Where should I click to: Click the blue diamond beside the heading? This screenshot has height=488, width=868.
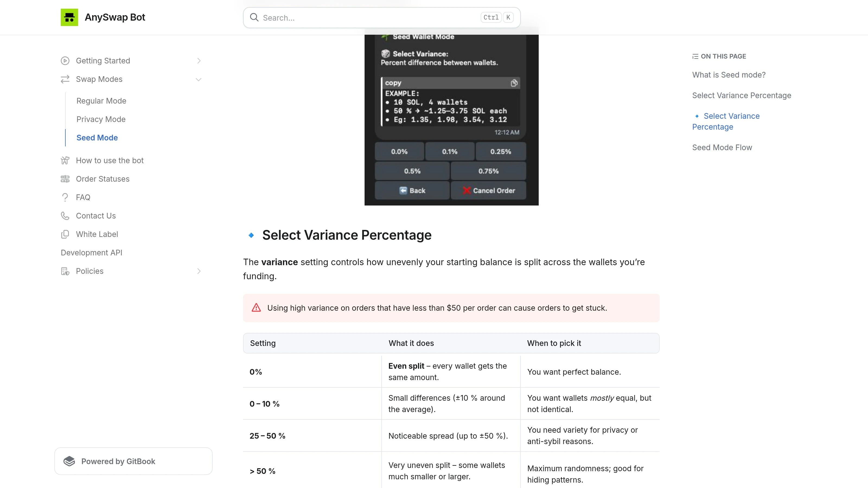point(251,235)
